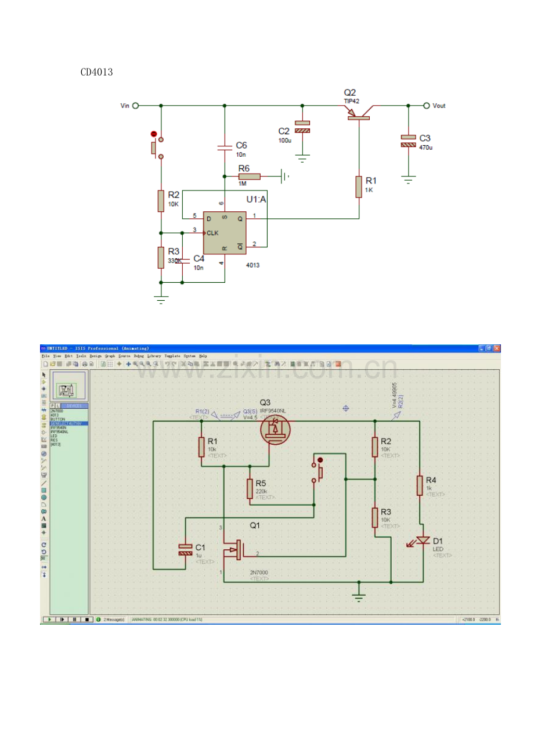Click the Rotate Clockwise icon
Image resolution: width=534 pixels, height=756 pixels.
point(44,545)
